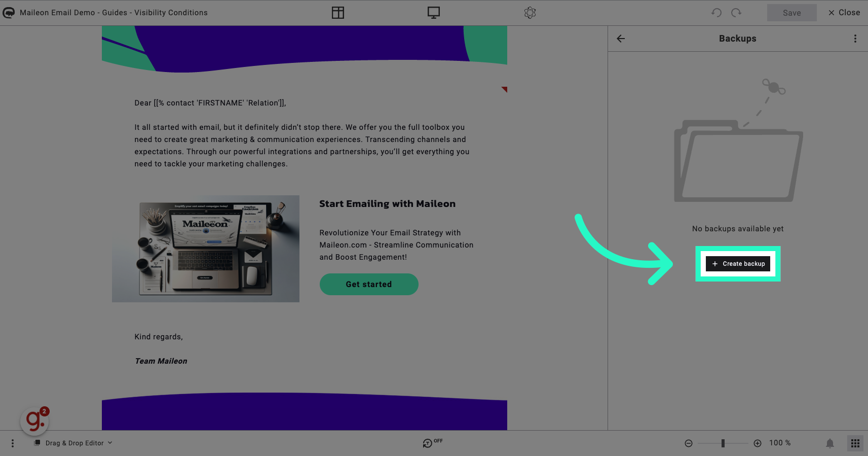Click the 'Kind regards,' text
The width and height of the screenshot is (868, 456).
tap(159, 337)
